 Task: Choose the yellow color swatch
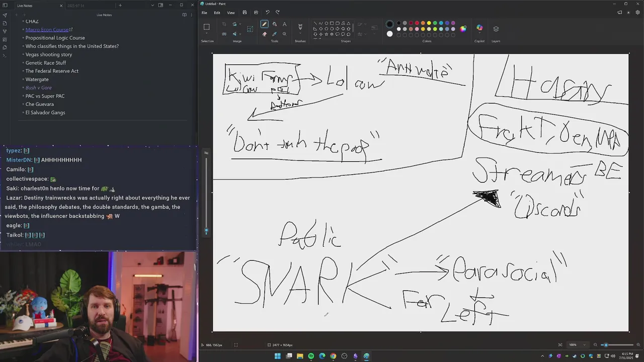click(x=429, y=23)
